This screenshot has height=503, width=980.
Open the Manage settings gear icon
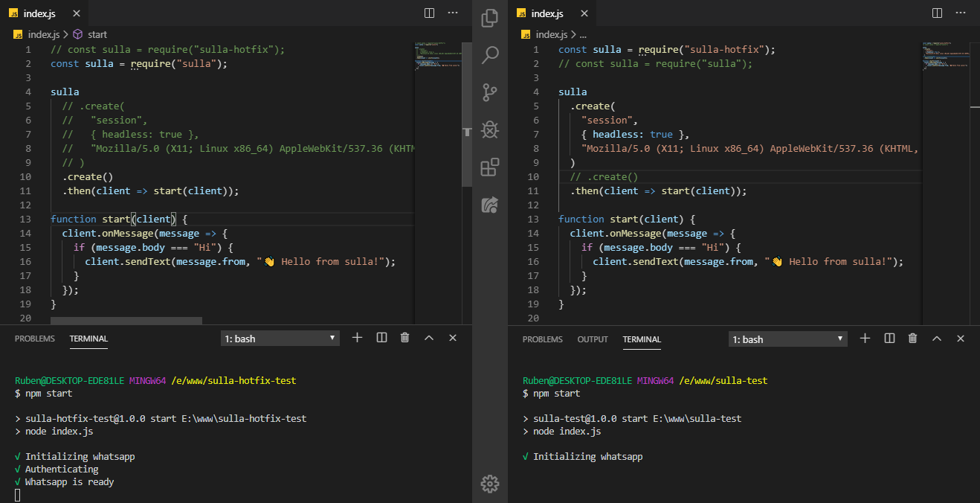tap(490, 484)
